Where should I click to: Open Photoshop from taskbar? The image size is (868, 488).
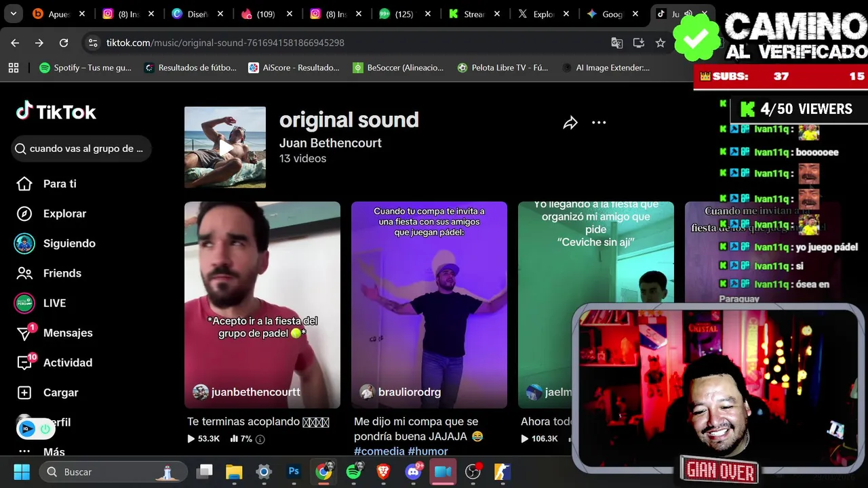(x=294, y=472)
